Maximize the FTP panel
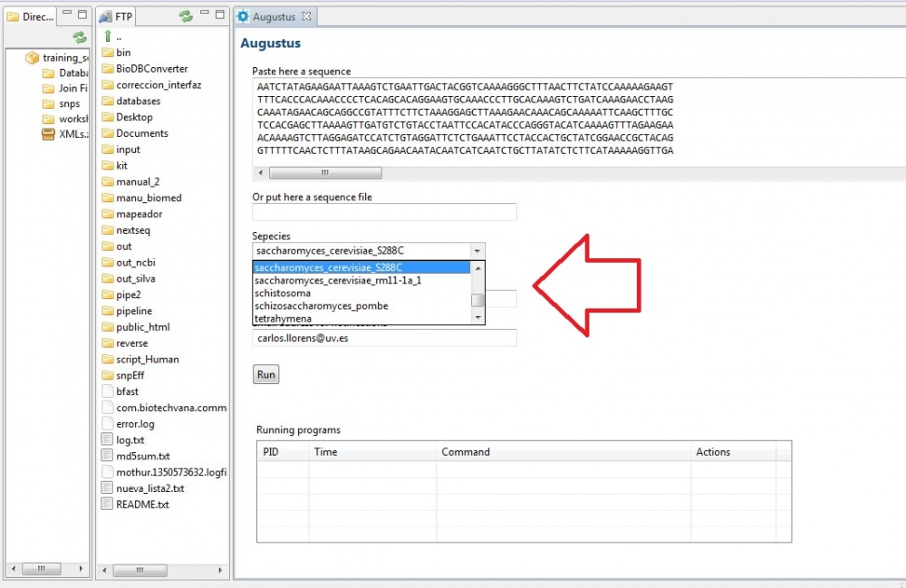Viewport: 906px width, 588px height. click(220, 16)
